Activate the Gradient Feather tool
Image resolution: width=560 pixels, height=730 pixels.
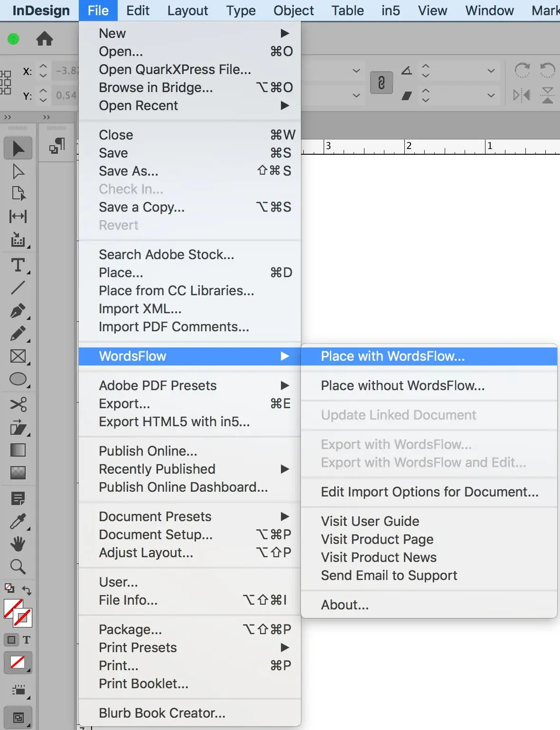click(18, 472)
